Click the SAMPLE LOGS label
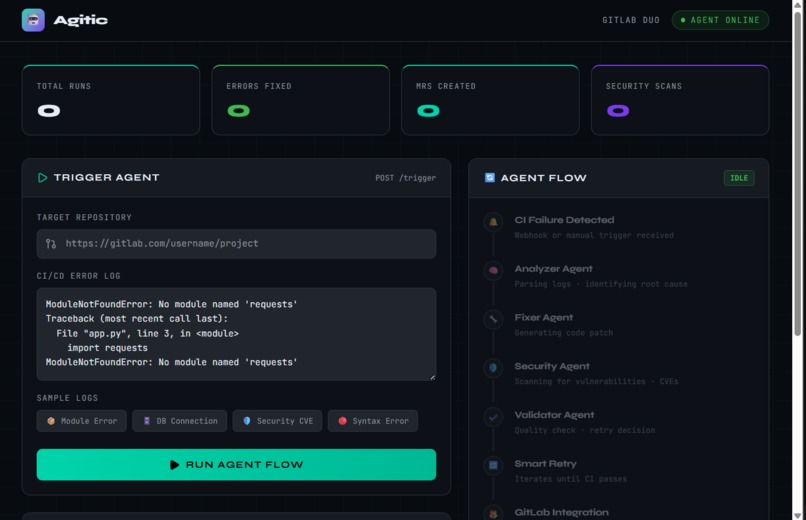This screenshot has height=520, width=806. pos(67,398)
